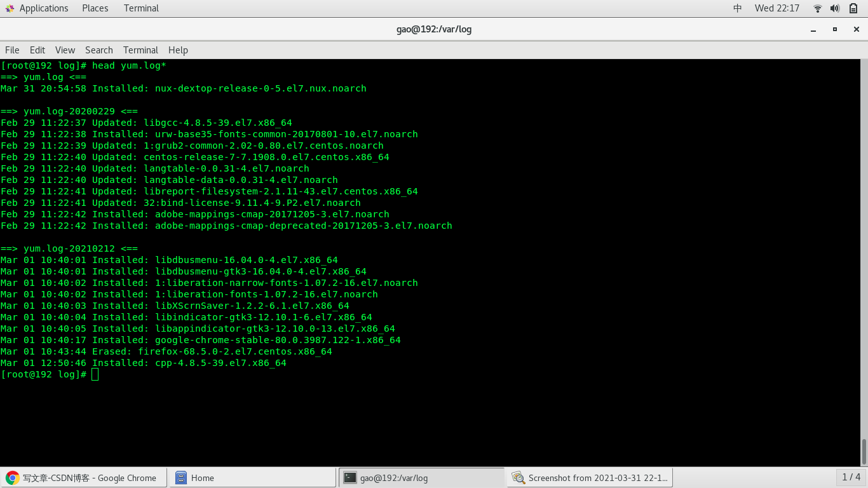The width and height of the screenshot is (868, 488).
Task: Open the View menu
Action: [65, 50]
